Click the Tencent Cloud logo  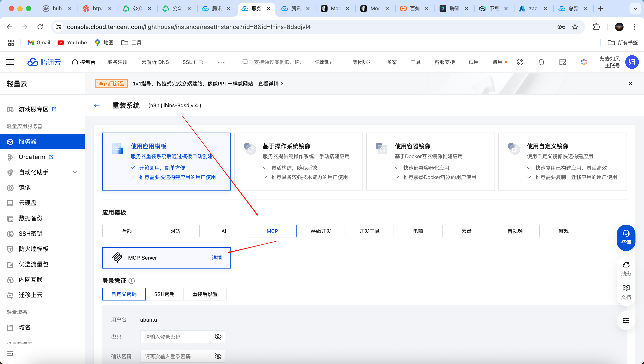(44, 62)
